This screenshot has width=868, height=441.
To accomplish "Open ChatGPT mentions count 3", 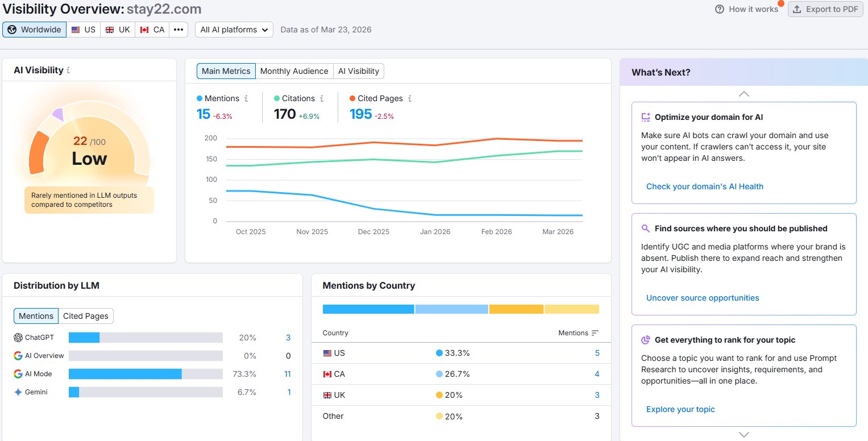I will click(288, 338).
